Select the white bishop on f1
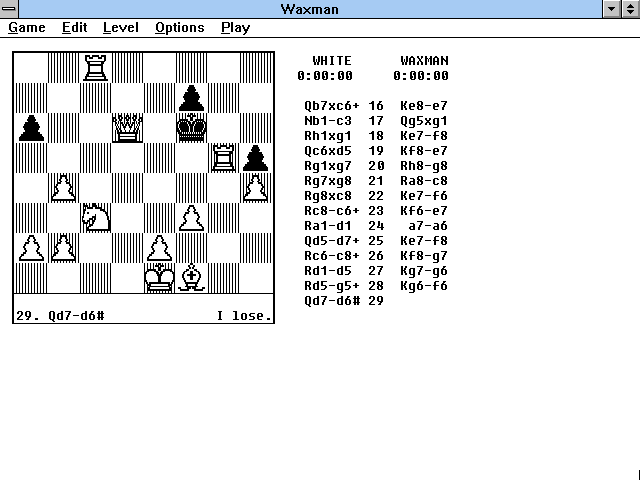 [x=191, y=278]
